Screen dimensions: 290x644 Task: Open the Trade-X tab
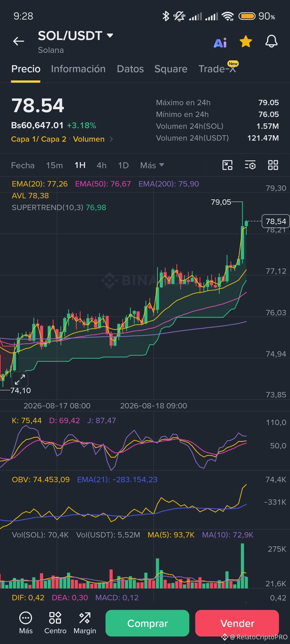pyautogui.click(x=218, y=69)
